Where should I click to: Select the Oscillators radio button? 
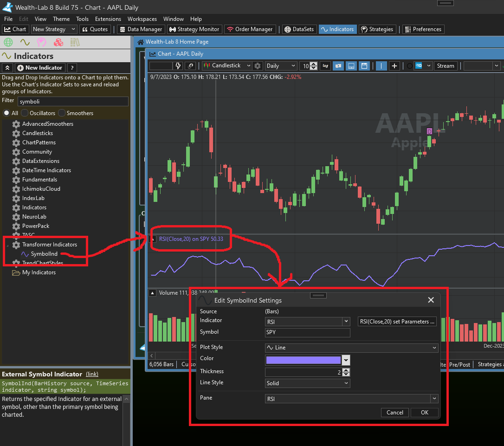(25, 113)
